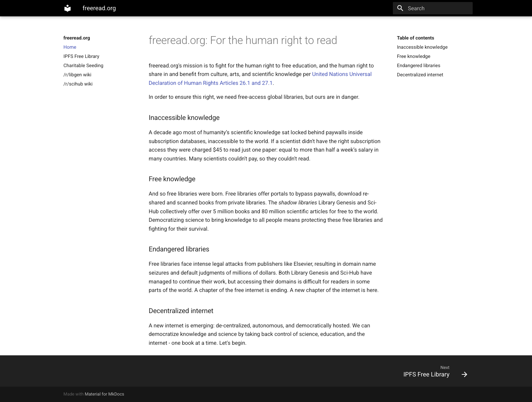Click the Endangered libraries section heading
The height and width of the screenshot is (402, 532).
click(x=179, y=249)
